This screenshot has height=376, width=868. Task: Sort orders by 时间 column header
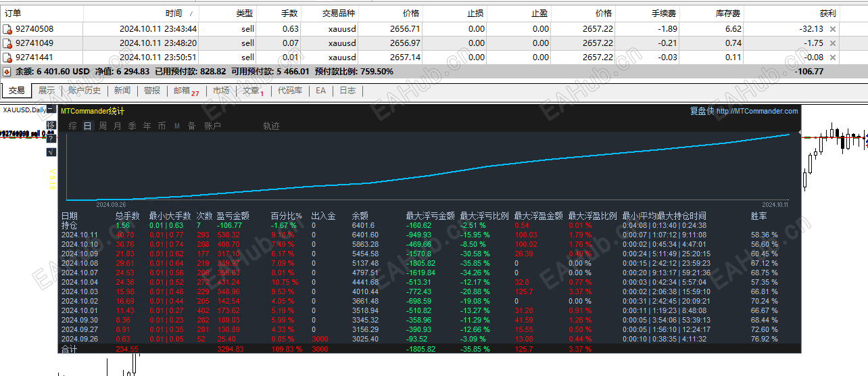(x=174, y=13)
